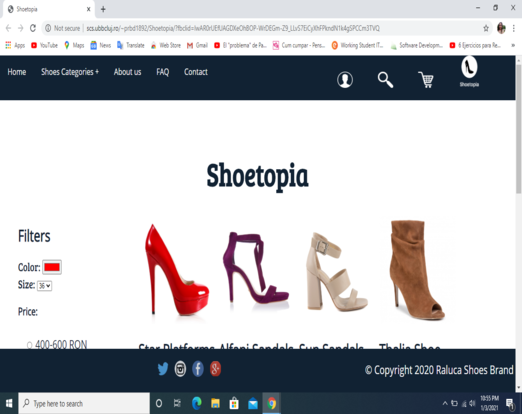522x414 pixels.
Task: Select the beige Sun Sandals image
Action: click(337, 272)
